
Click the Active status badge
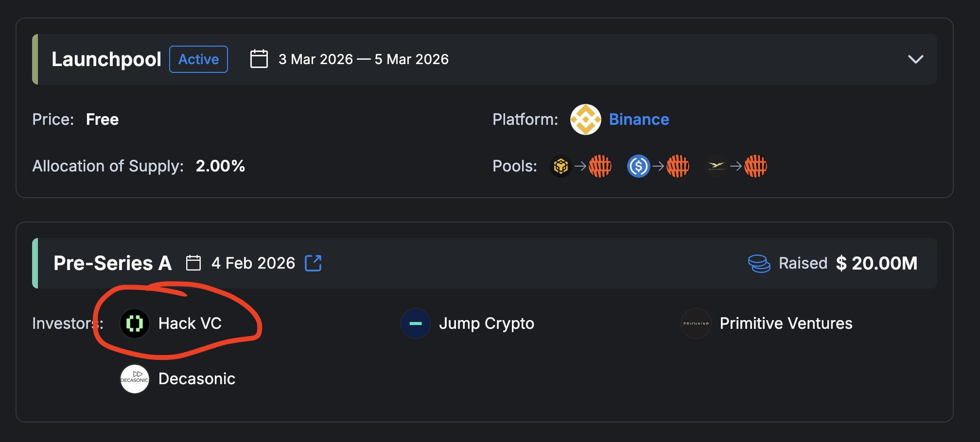tap(198, 59)
